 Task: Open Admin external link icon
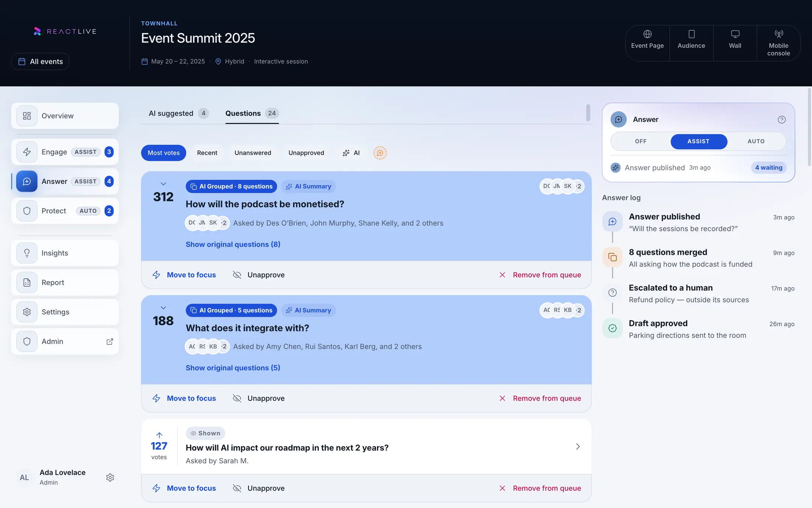point(110,341)
